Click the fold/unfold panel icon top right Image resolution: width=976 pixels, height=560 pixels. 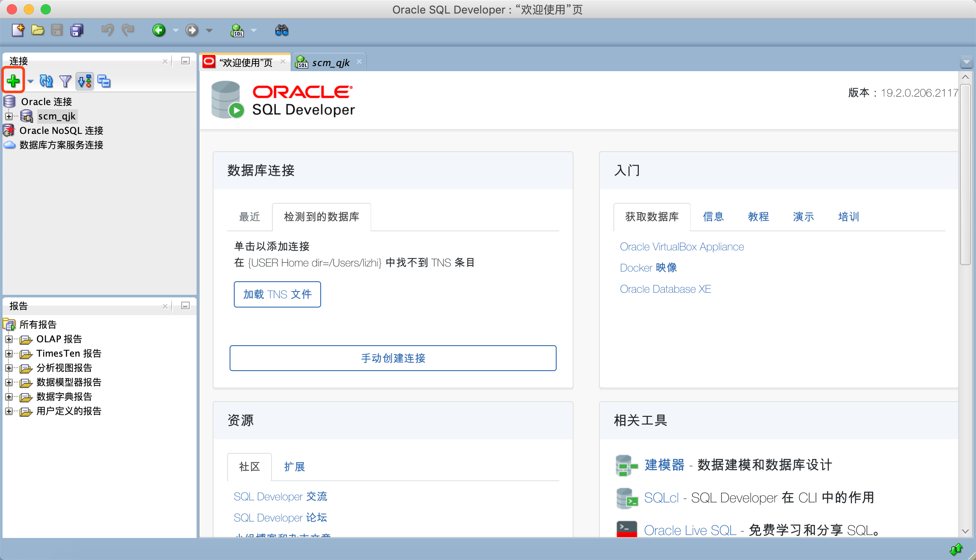click(966, 62)
